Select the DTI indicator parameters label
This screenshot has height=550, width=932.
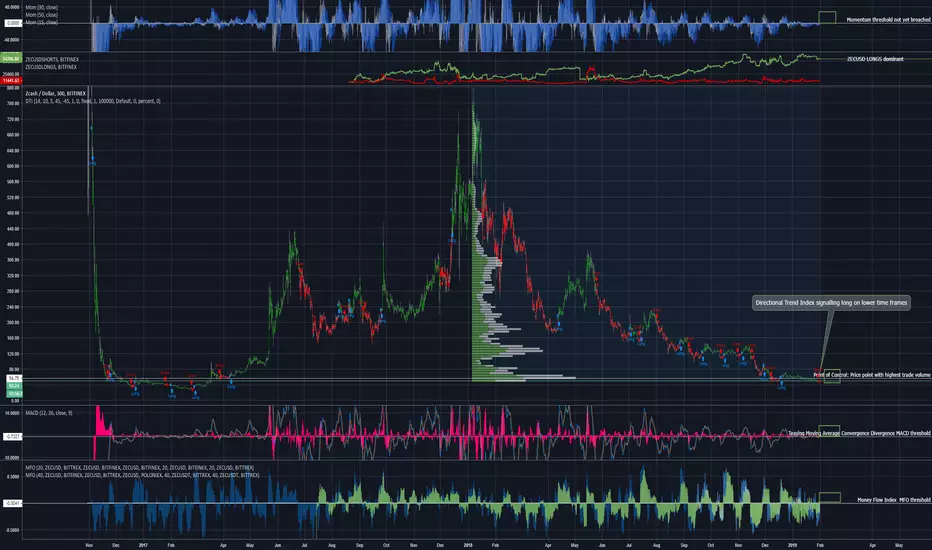[93, 101]
